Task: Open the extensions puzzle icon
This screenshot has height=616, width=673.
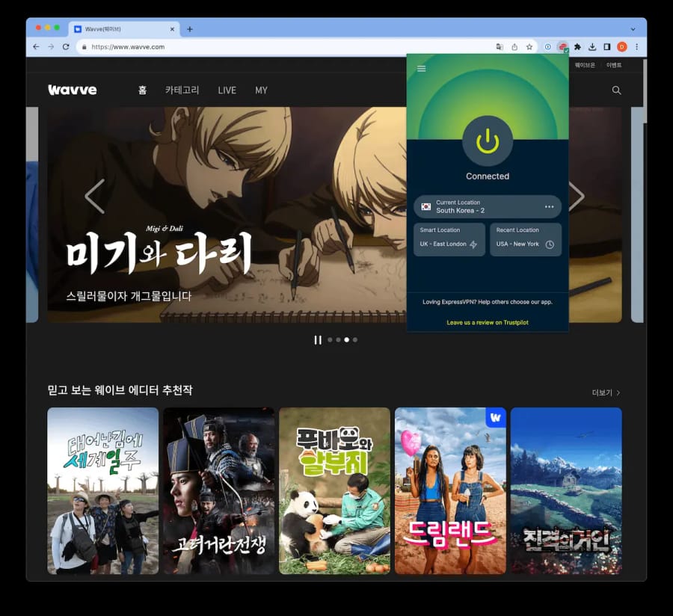Action: [578, 47]
